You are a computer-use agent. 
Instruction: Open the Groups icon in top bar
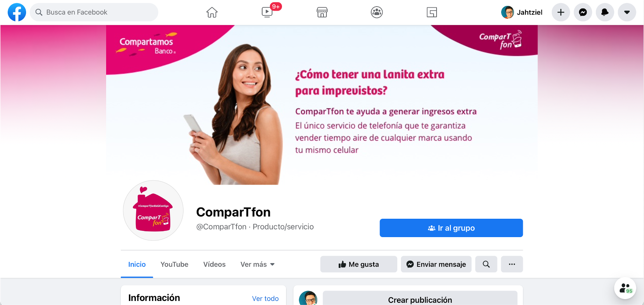[x=377, y=12]
